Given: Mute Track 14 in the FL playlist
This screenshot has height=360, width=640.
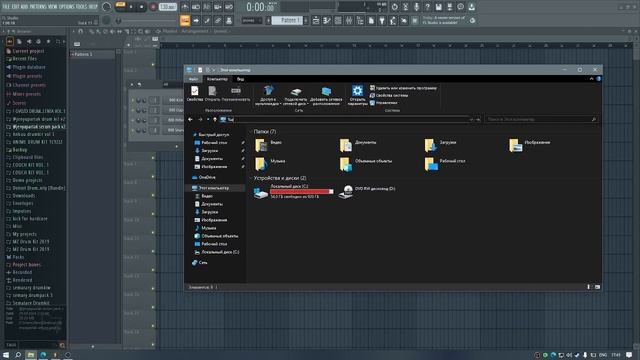Looking at the screenshot, I should [153, 307].
